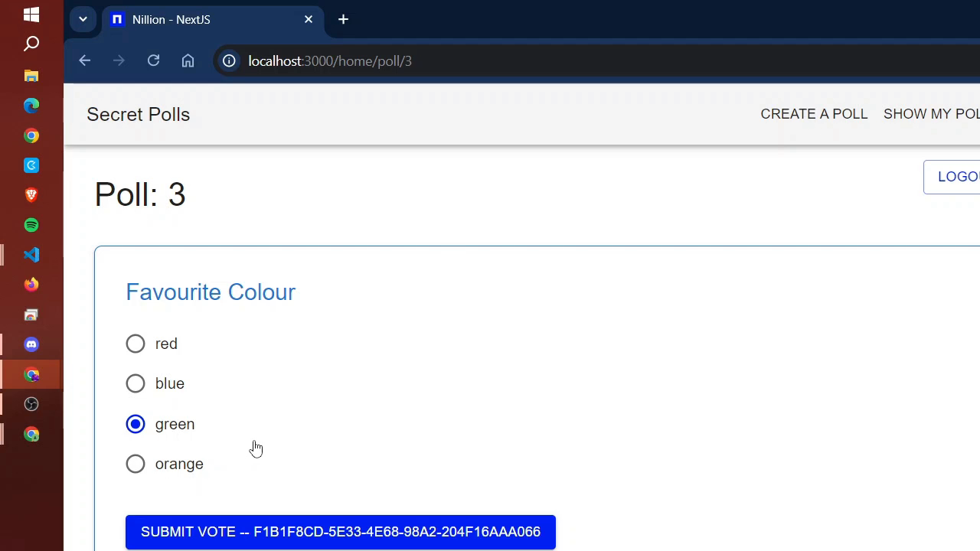980x551 pixels.
Task: Click the Poll: 3 heading
Action: click(140, 194)
